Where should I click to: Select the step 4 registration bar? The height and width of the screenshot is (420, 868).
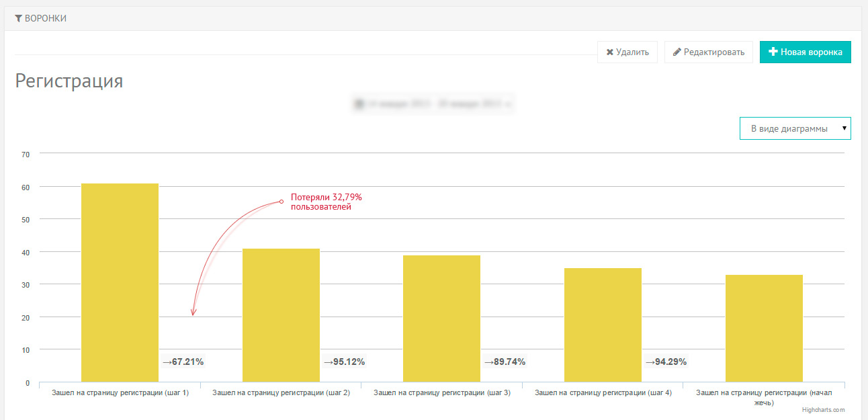pos(603,325)
